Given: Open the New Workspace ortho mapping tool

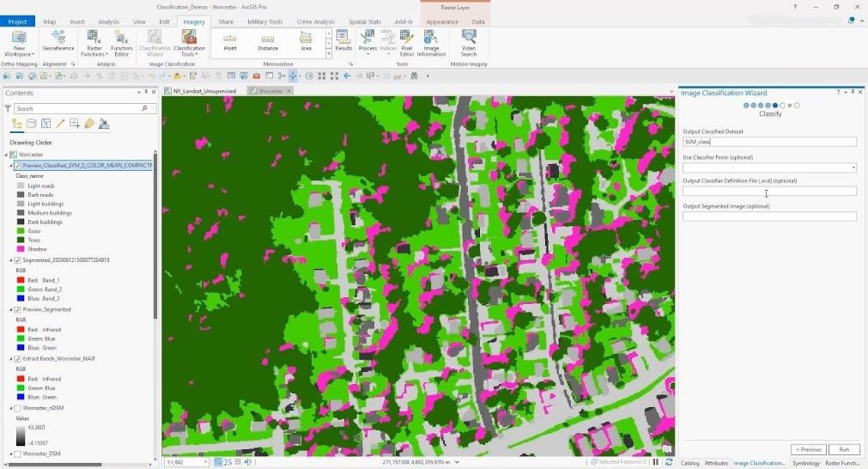Looking at the screenshot, I should pyautogui.click(x=19, y=44).
